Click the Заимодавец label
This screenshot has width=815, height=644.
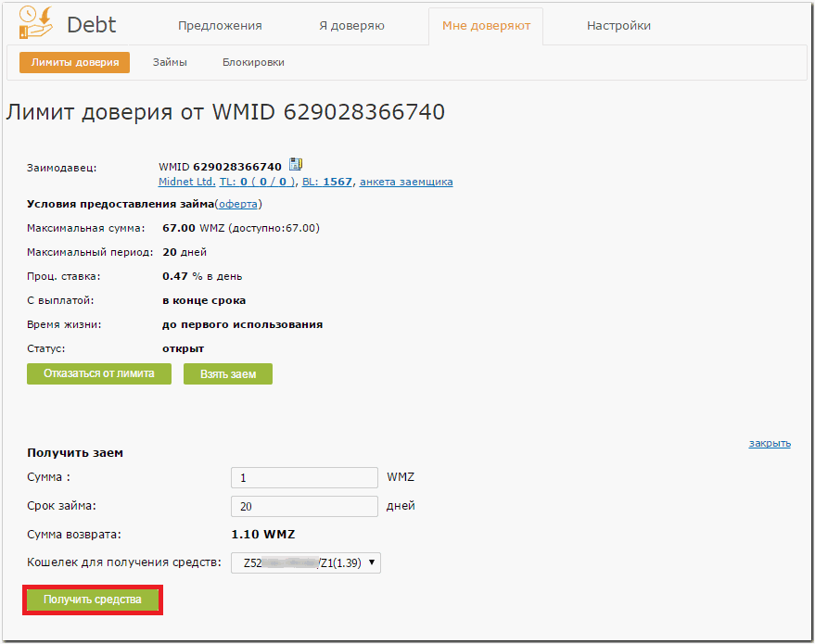(62, 168)
